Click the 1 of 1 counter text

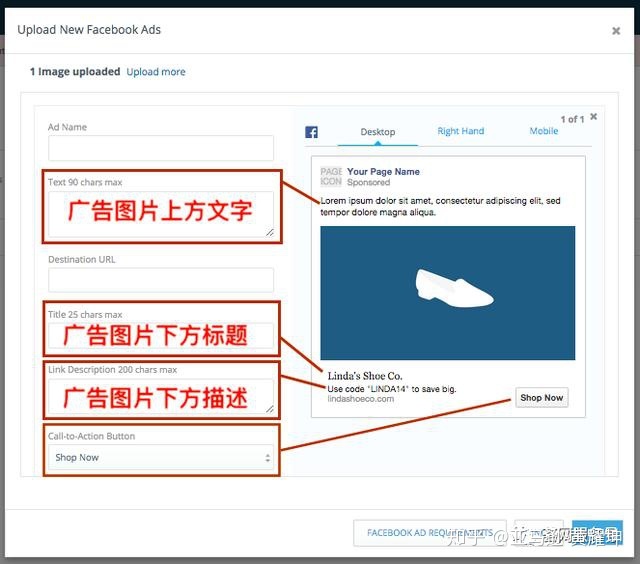572,119
